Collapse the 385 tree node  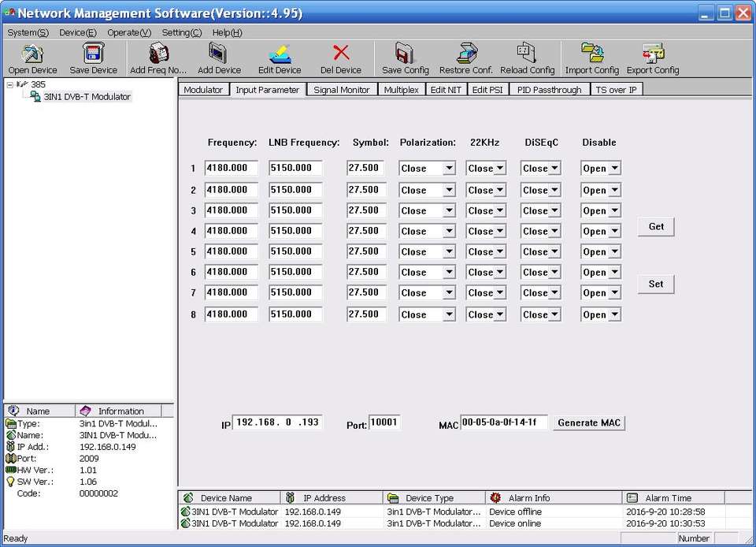(x=10, y=84)
